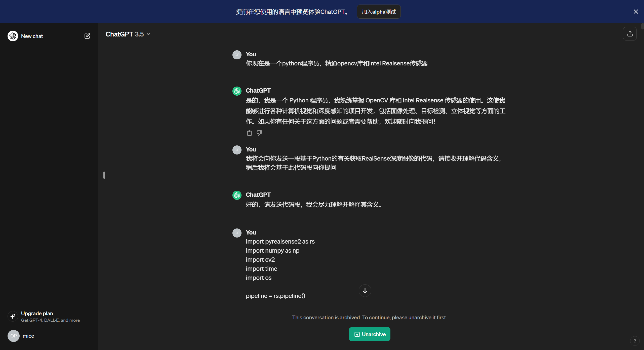This screenshot has width=644, height=350.
Task: Click the ChatGPT logo in the sidebar
Action: 13,36
